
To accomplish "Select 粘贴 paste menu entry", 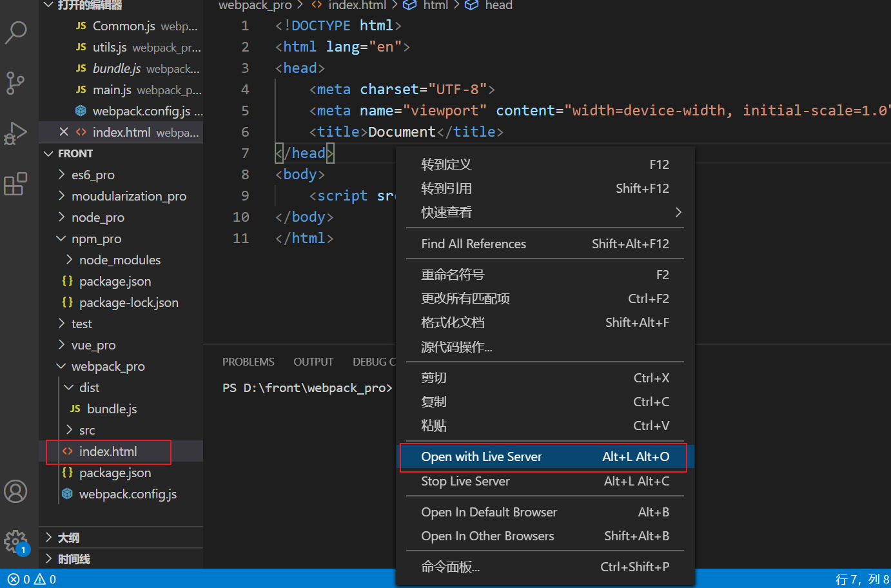I will 545,426.
